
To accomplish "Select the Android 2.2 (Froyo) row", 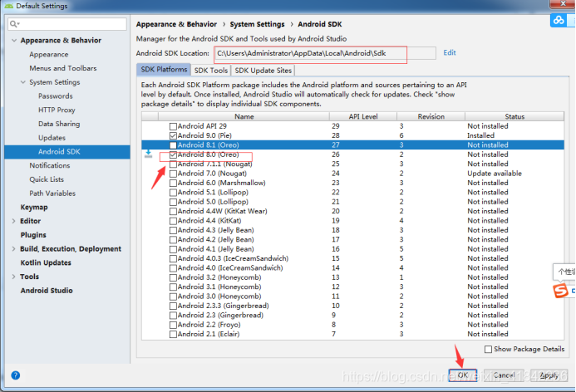I will 352,325.
